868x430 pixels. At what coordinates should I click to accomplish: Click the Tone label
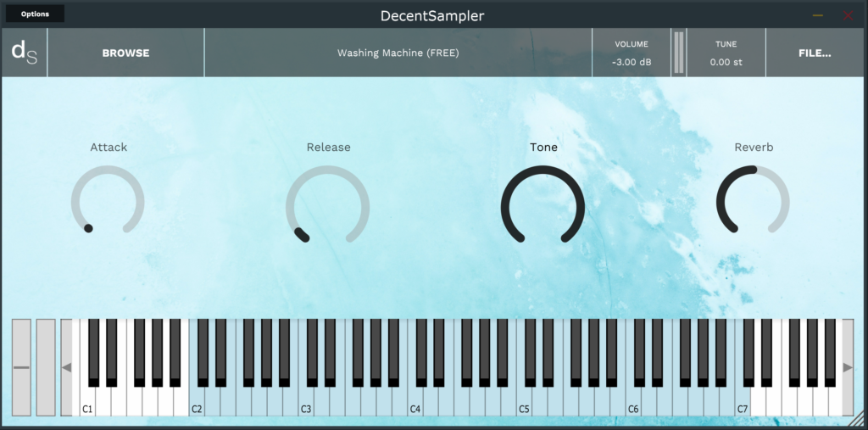[x=543, y=147]
